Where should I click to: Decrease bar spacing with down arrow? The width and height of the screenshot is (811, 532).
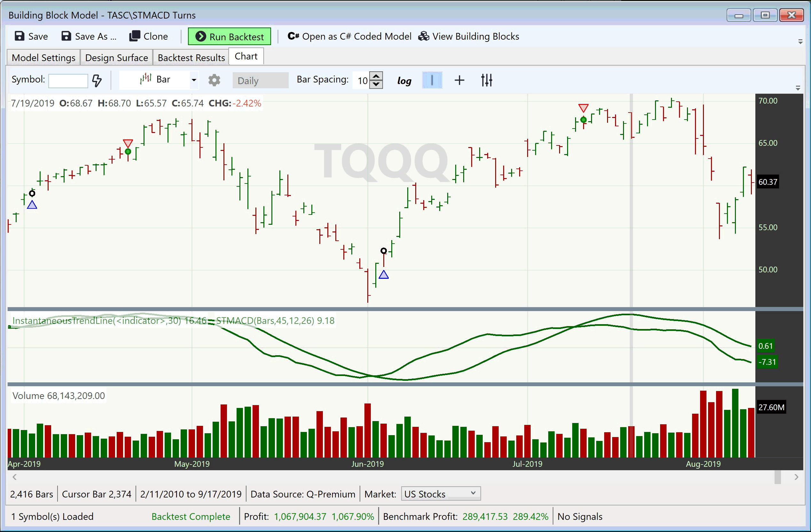(x=376, y=84)
